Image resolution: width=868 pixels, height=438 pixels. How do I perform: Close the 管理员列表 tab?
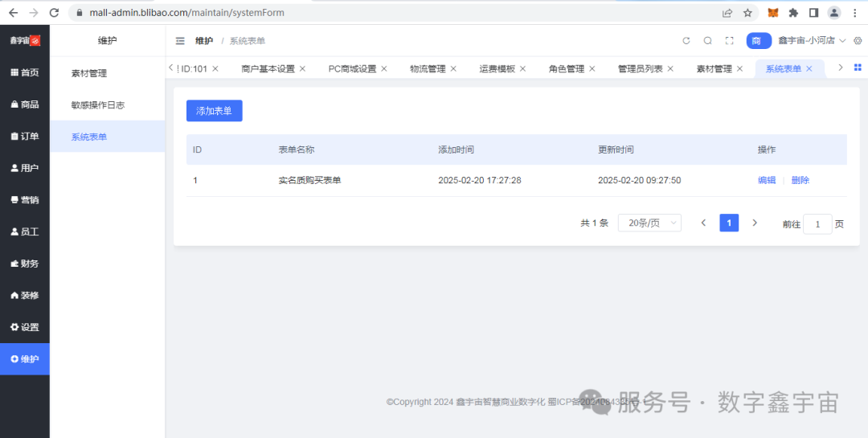[669, 68]
